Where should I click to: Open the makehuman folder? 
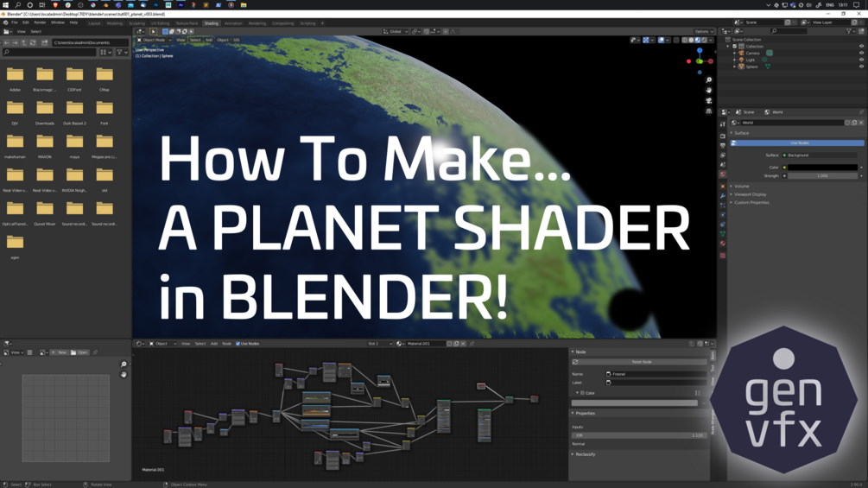pyautogui.click(x=15, y=146)
